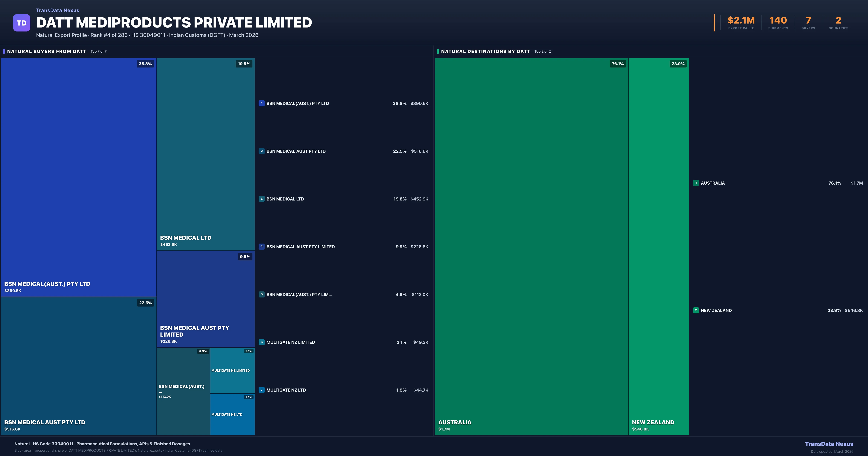The image size is (868, 456).
Task: Click the purple TD logo icon
Action: (x=22, y=23)
